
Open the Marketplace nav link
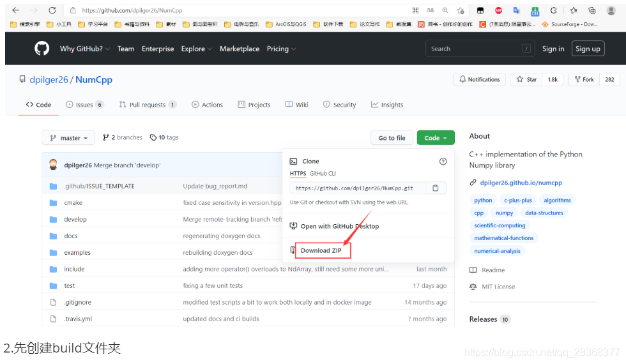240,49
